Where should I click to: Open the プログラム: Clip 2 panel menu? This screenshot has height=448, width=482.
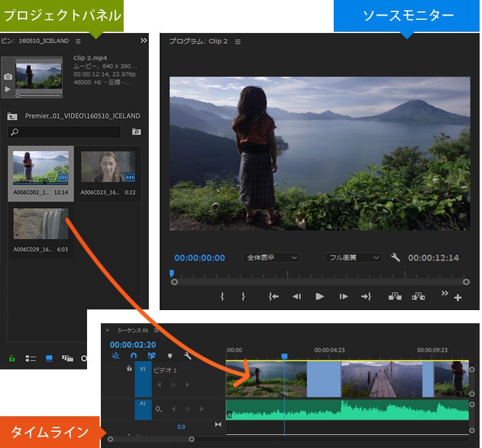coord(238,41)
